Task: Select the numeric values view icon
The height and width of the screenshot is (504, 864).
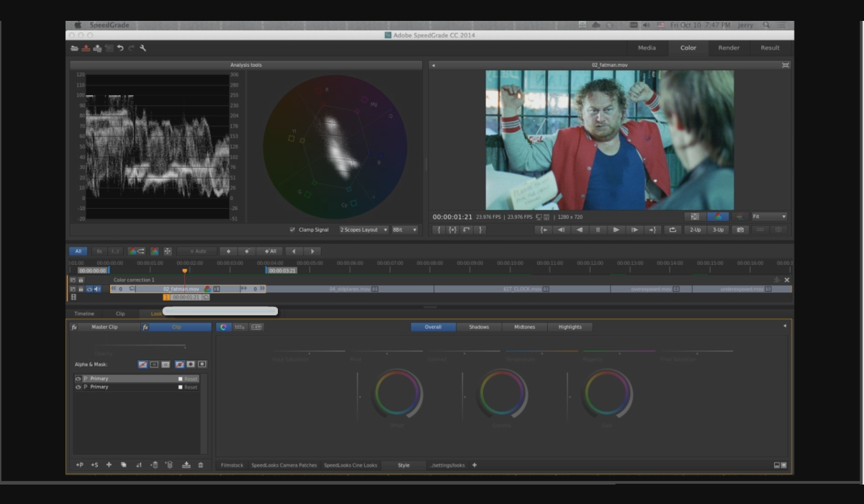Action: [x=256, y=327]
